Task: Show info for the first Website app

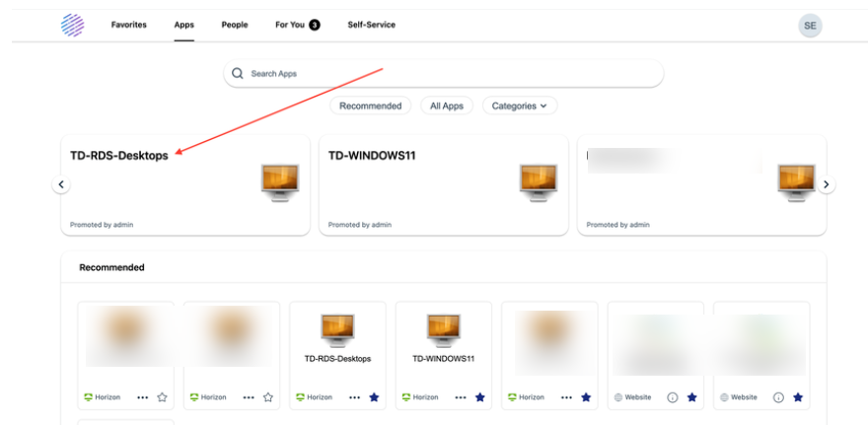Action: tap(673, 397)
